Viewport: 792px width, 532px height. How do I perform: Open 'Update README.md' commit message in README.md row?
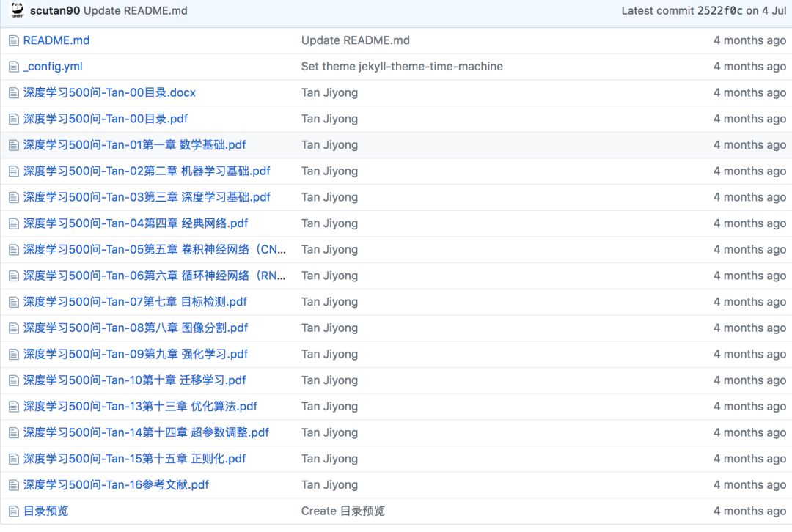click(x=356, y=40)
